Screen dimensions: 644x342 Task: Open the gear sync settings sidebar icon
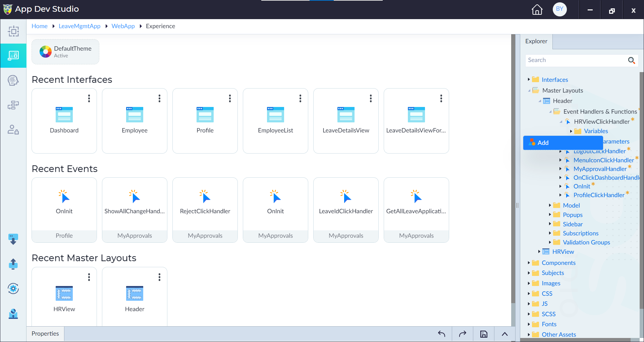click(x=13, y=288)
